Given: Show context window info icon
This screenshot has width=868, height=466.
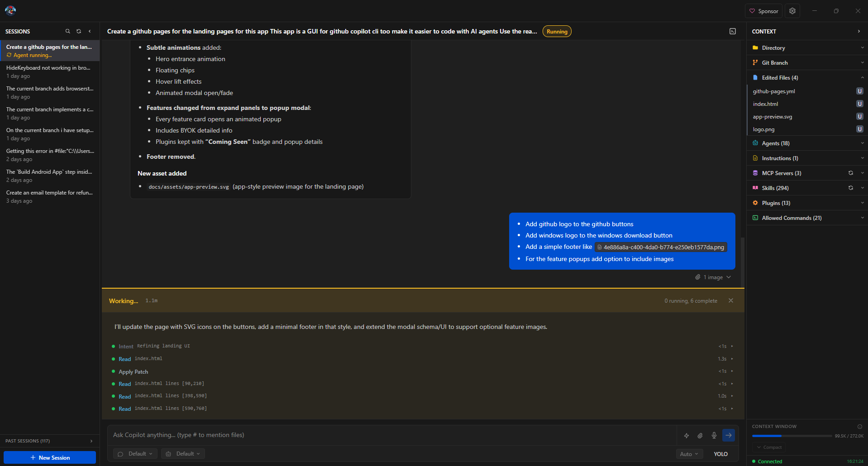Looking at the screenshot, I should tap(859, 426).
